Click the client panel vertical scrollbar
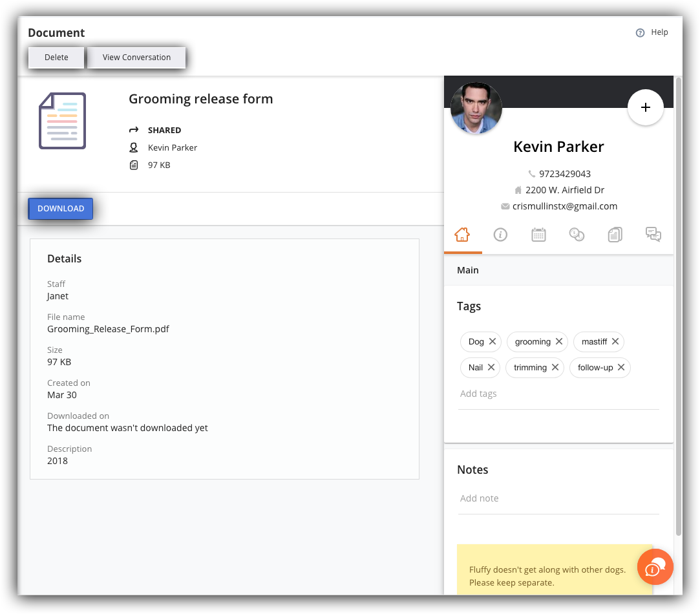The height and width of the screenshot is (614, 700). tap(679, 306)
